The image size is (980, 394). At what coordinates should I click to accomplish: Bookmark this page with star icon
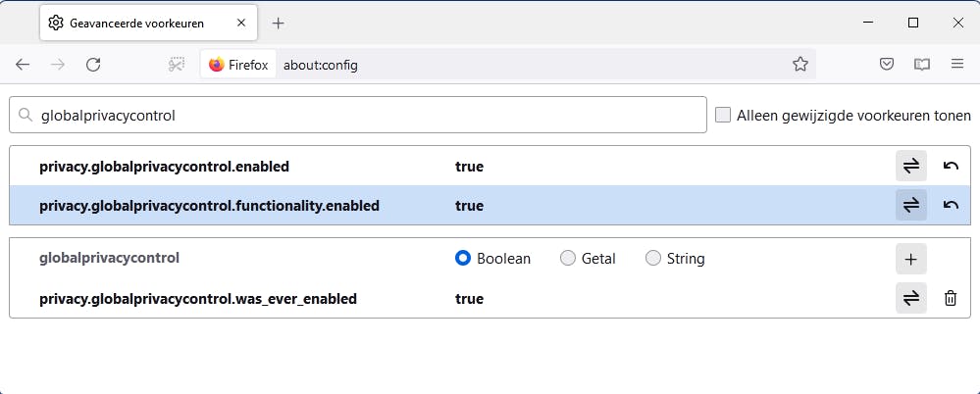[799, 65]
